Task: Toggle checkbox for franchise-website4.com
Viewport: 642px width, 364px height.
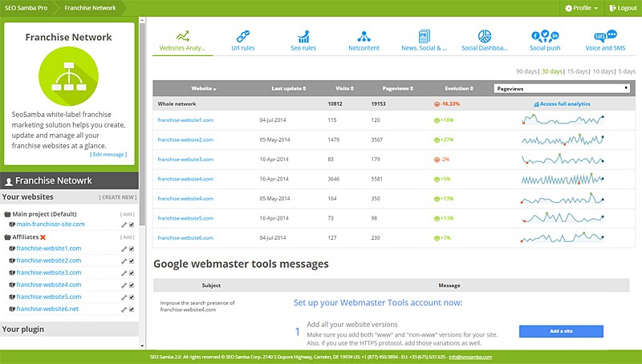Action: 132,285
